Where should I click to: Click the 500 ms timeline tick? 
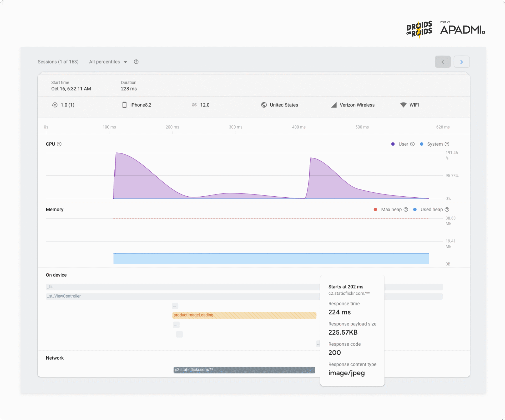tap(362, 127)
